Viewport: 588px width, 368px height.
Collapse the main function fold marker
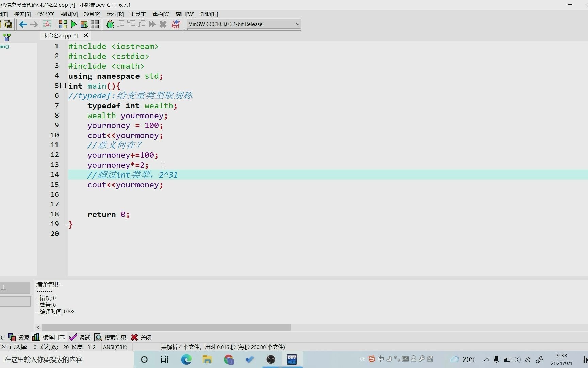[63, 86]
